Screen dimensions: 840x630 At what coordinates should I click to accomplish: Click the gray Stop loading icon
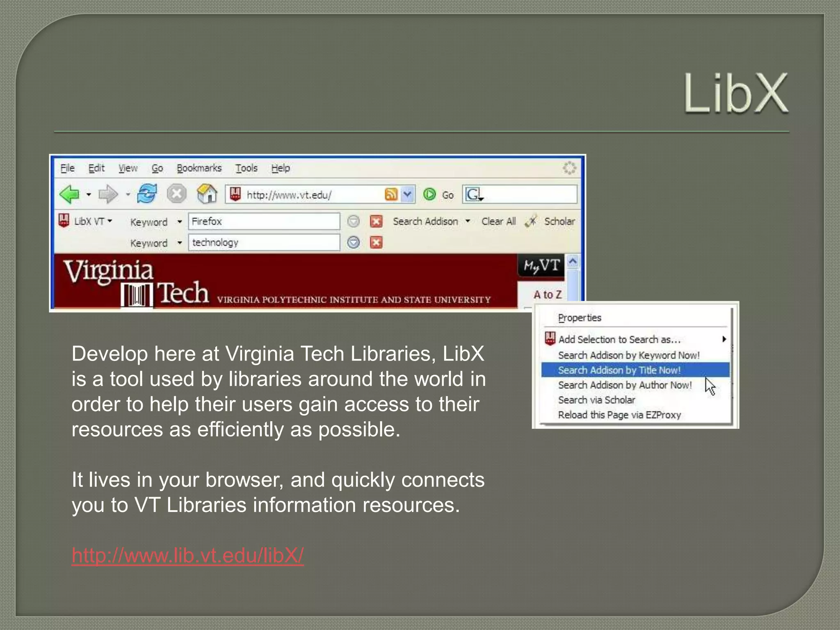tap(177, 194)
